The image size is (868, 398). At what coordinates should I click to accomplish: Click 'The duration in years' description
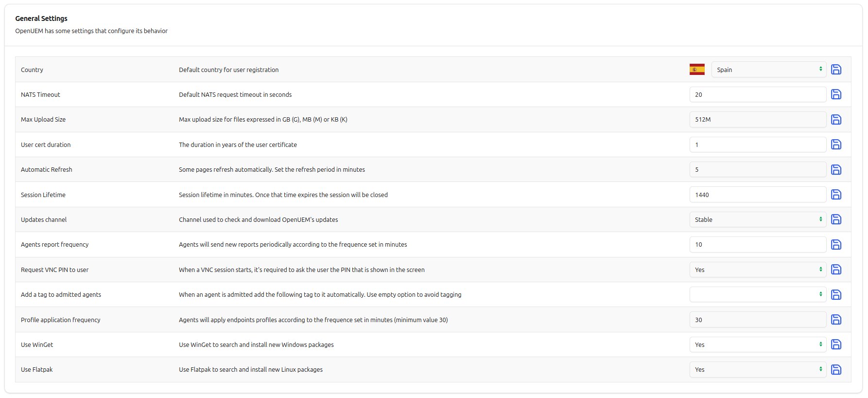click(x=238, y=145)
